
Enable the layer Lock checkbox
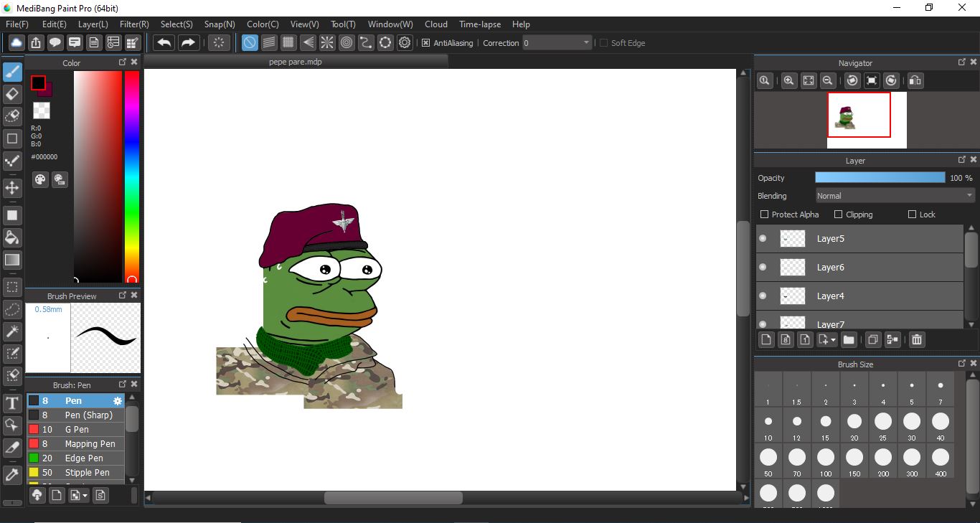(913, 215)
